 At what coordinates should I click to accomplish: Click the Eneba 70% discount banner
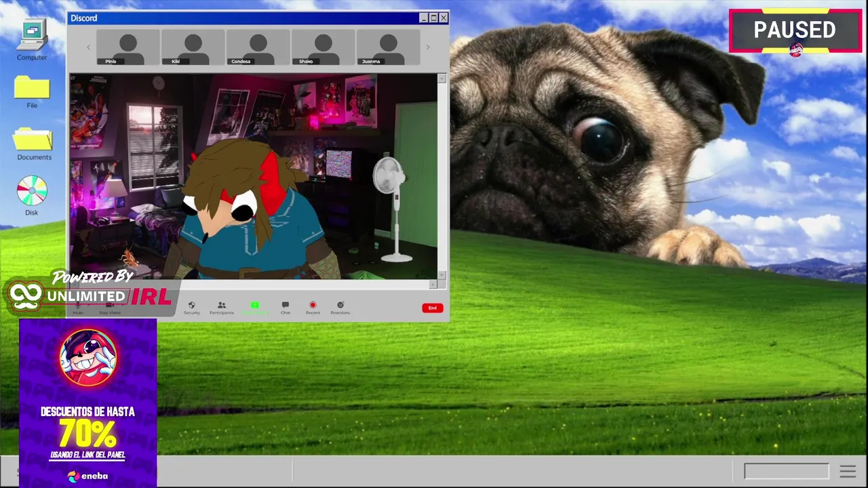(x=88, y=403)
